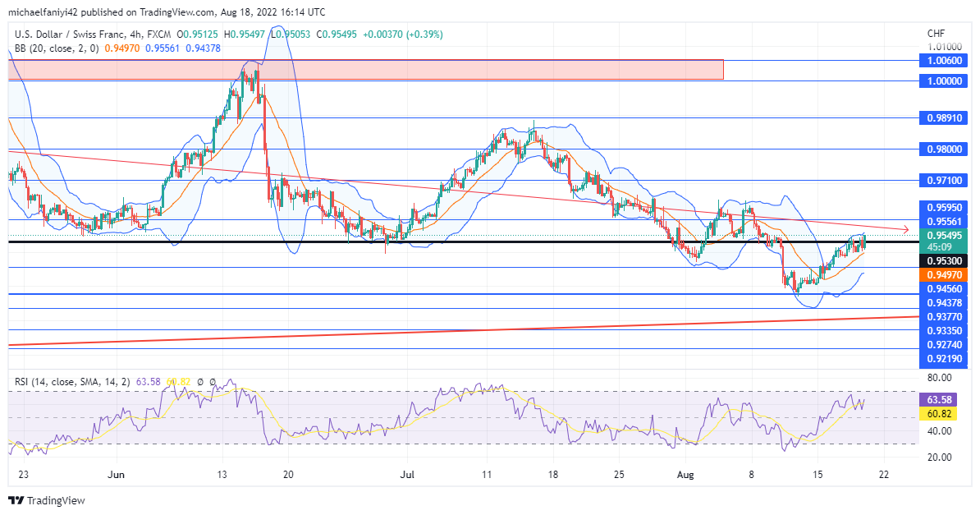980x515 pixels.
Task: Click the 20.00 RSI axis value
Action: pyautogui.click(x=940, y=458)
